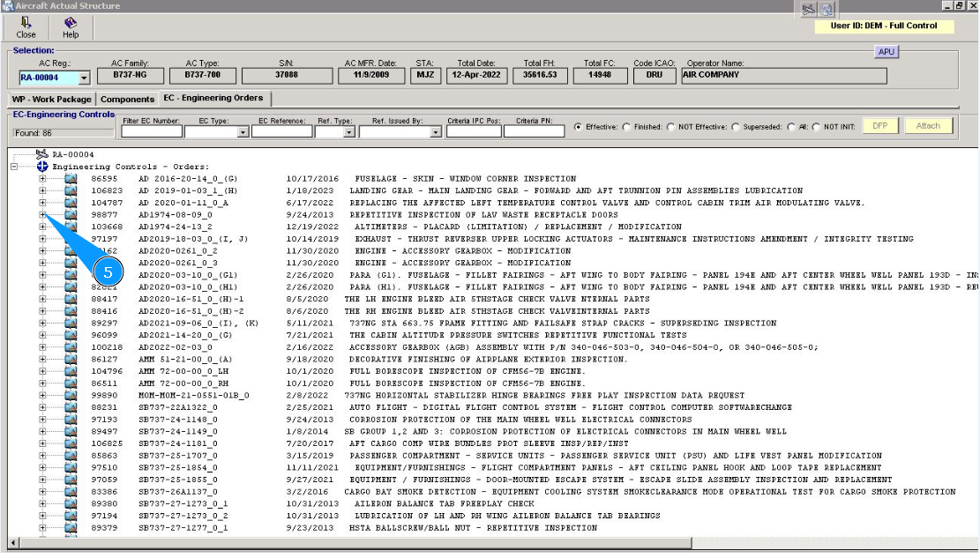
Task: Expand the order row 98877
Action: 42,214
